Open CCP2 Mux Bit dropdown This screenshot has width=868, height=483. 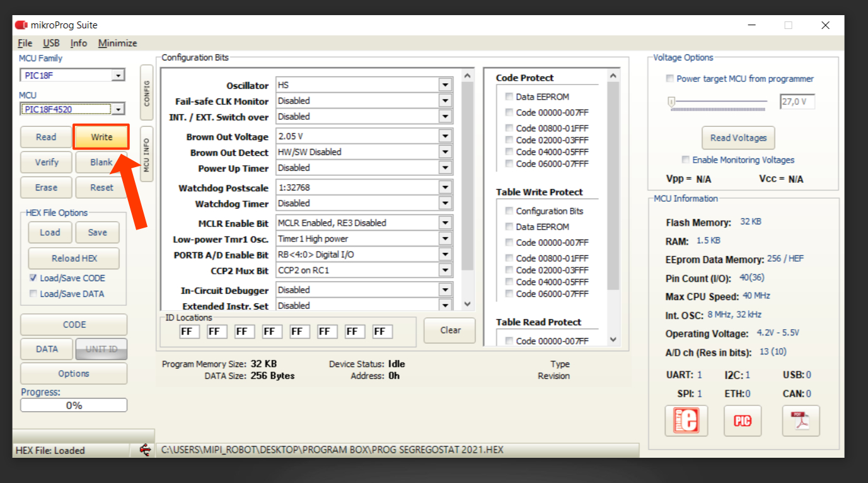(446, 271)
